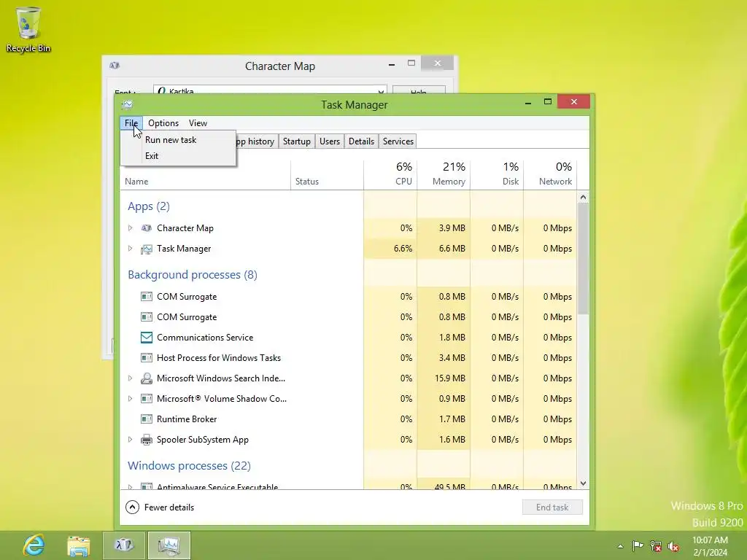Open File Explorer from the taskbar

point(79,545)
